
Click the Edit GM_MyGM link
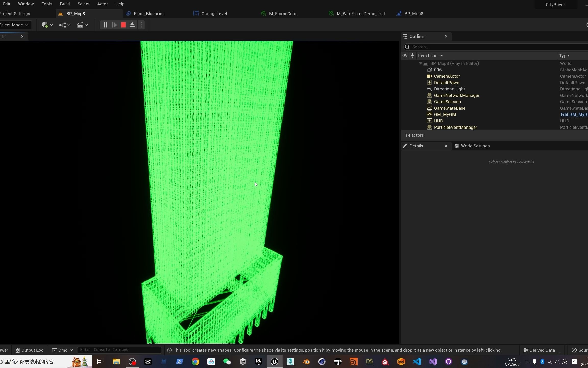point(574,114)
